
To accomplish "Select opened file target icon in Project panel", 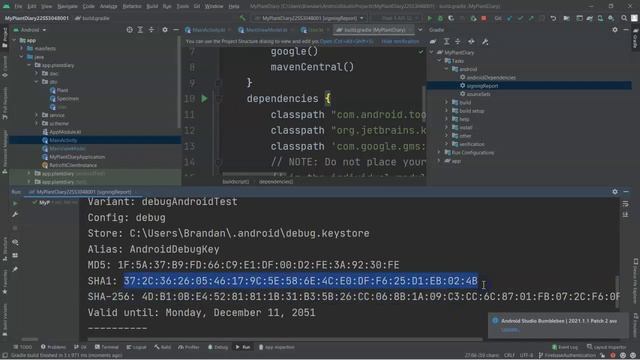I will point(129,30).
